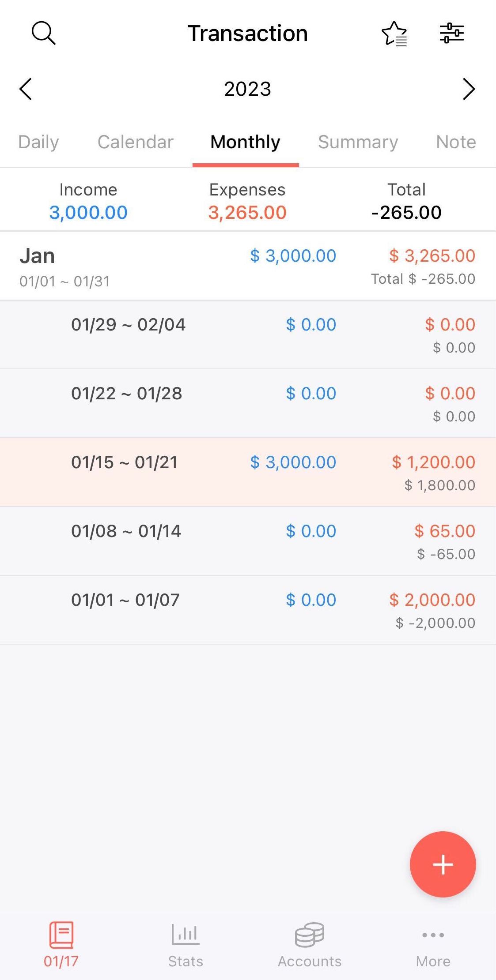Switch to the Calendar tab
The image size is (496, 980).
coord(135,142)
